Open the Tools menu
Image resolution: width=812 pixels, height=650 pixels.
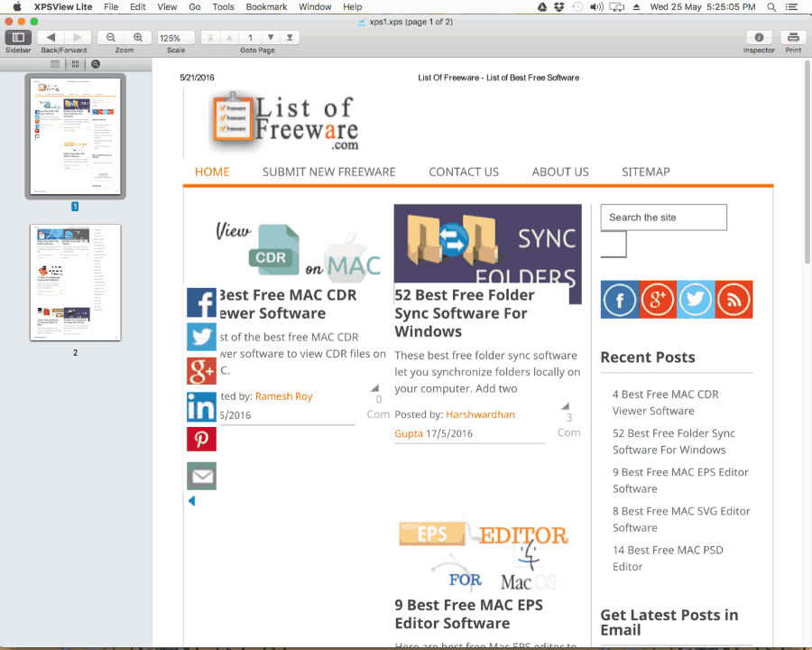coord(223,6)
